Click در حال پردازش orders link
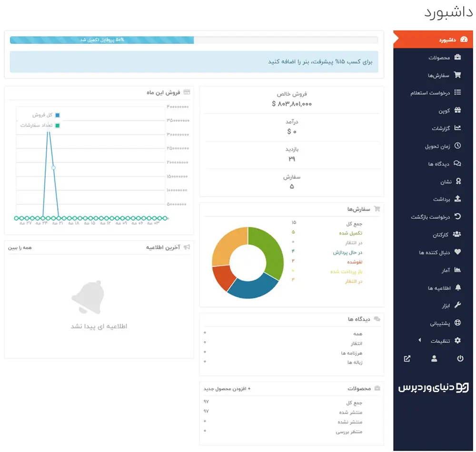The height and width of the screenshot is (452, 476). pyautogui.click(x=347, y=252)
